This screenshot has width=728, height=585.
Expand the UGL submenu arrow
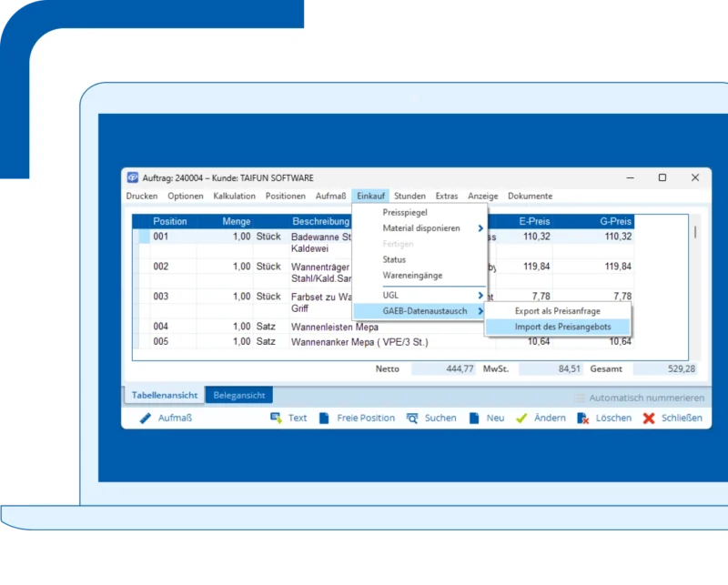pos(480,296)
